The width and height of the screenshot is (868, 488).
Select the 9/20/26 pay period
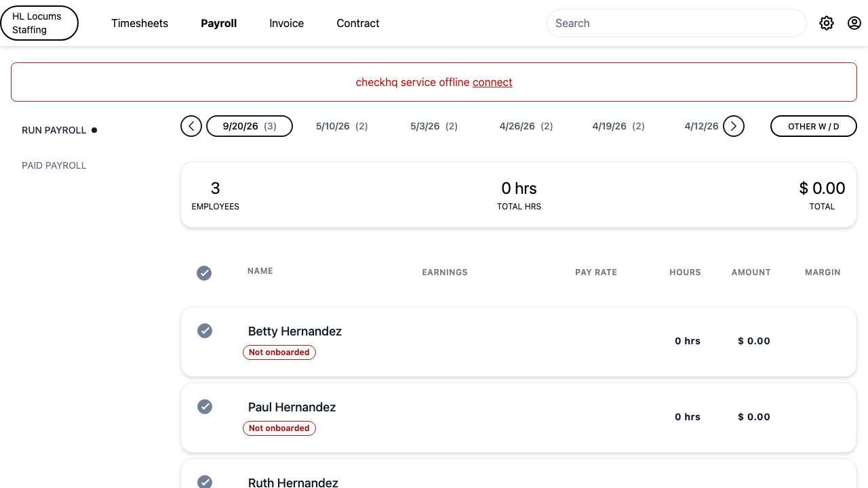(x=250, y=126)
